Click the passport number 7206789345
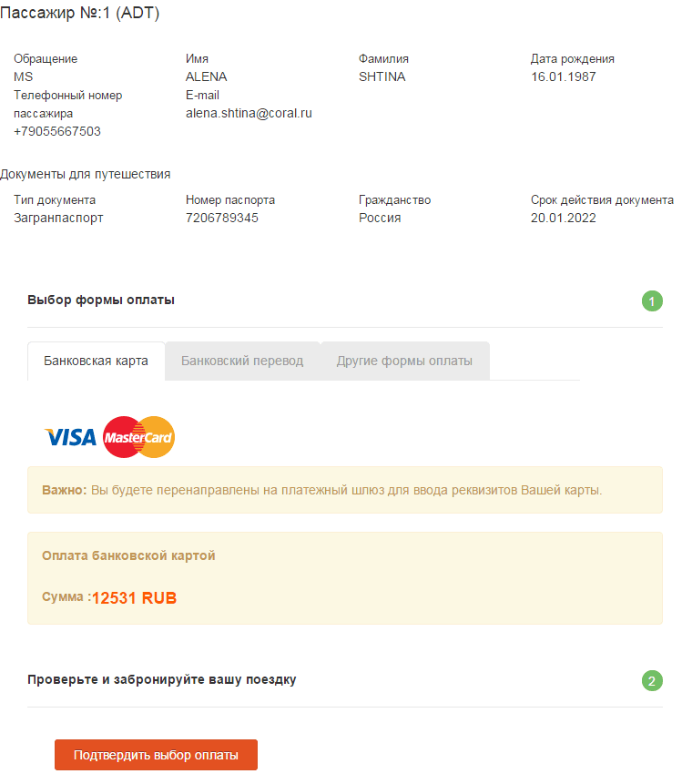 222,218
